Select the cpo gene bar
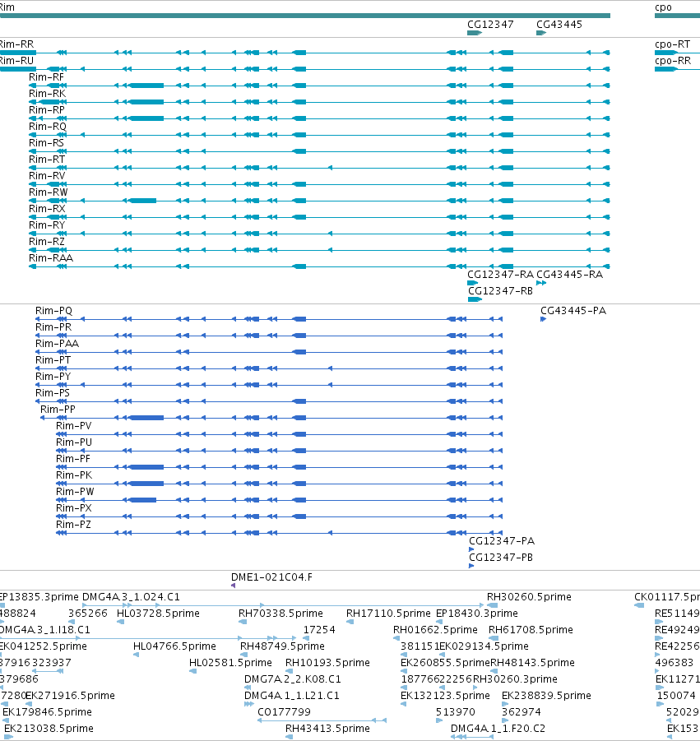The width and height of the screenshot is (700, 741). click(x=677, y=16)
